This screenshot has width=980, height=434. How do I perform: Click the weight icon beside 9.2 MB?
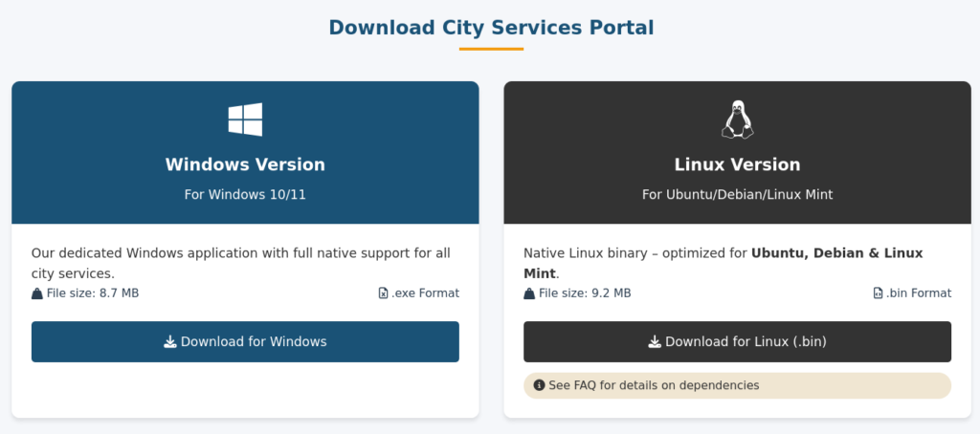(529, 293)
